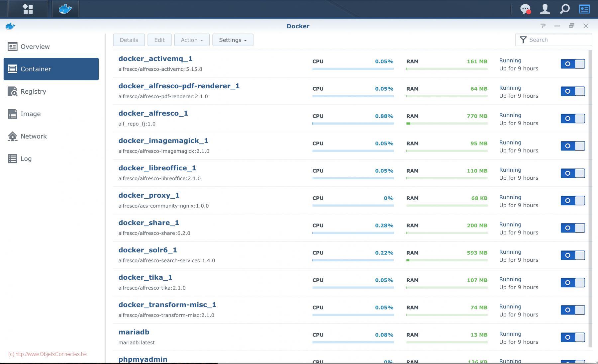
Task: Open the widgets panel icon
Action: pos(584,9)
